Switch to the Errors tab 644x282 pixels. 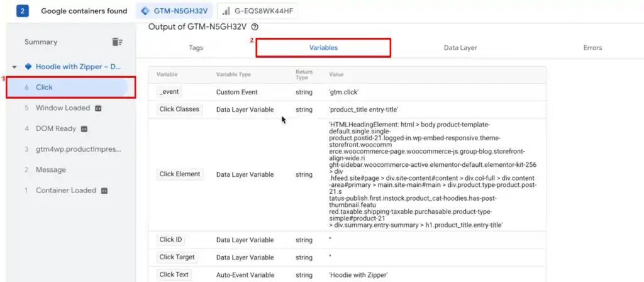click(x=592, y=48)
